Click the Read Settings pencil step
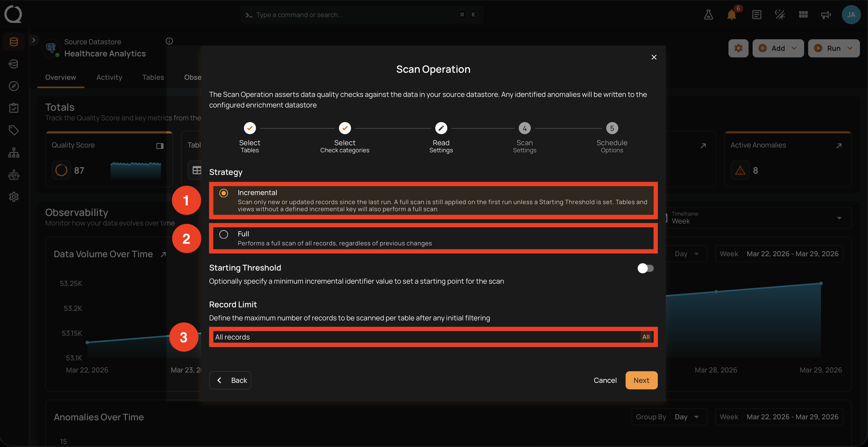 pyautogui.click(x=441, y=128)
